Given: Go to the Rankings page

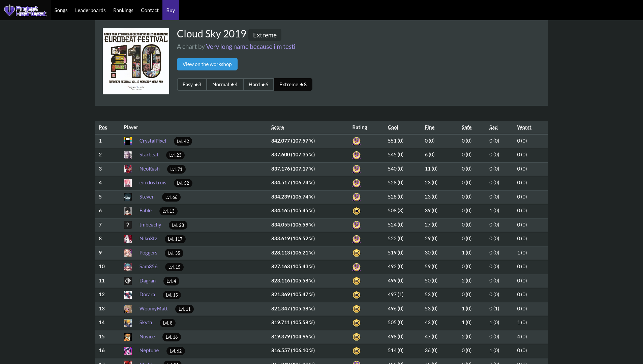Looking at the screenshot, I should coord(123,10).
